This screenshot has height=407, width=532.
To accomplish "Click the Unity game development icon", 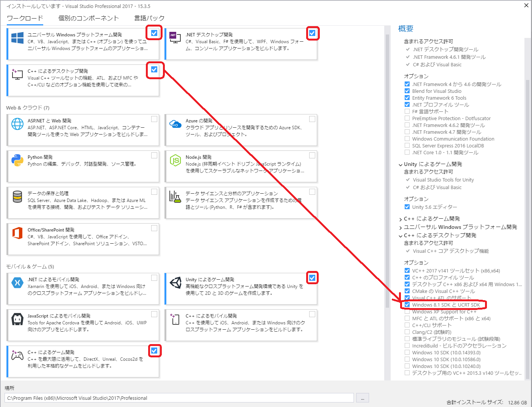I will click(175, 283).
